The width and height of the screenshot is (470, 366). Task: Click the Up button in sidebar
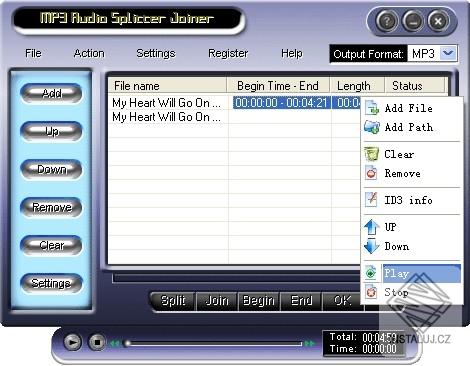click(51, 131)
